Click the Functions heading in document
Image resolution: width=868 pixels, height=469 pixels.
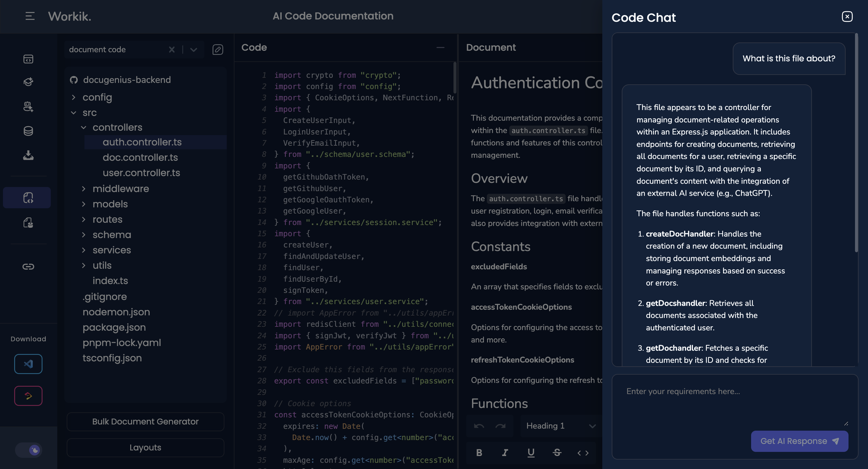499,403
